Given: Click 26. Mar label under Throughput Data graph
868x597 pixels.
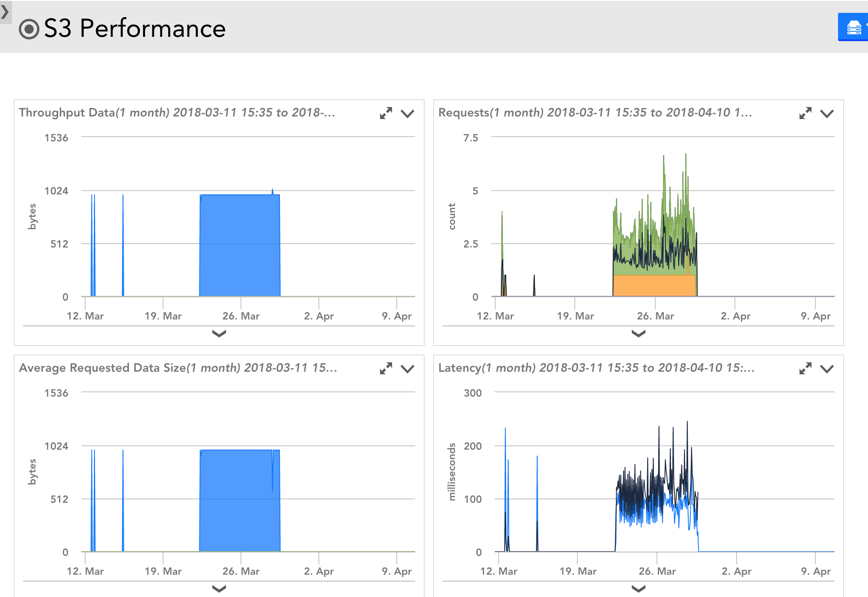Looking at the screenshot, I should (x=241, y=316).
